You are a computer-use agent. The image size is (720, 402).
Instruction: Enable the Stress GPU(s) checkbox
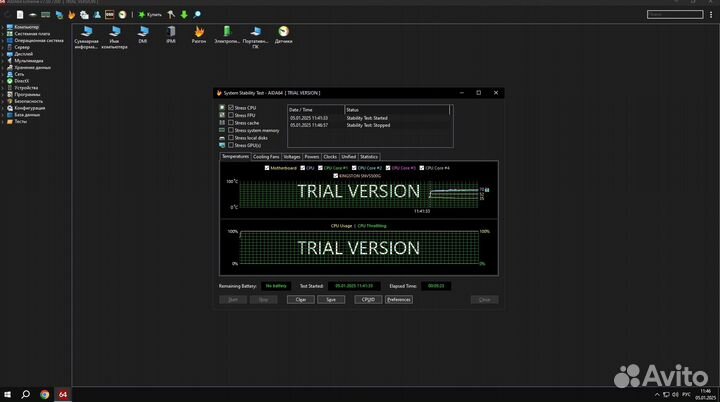231,145
